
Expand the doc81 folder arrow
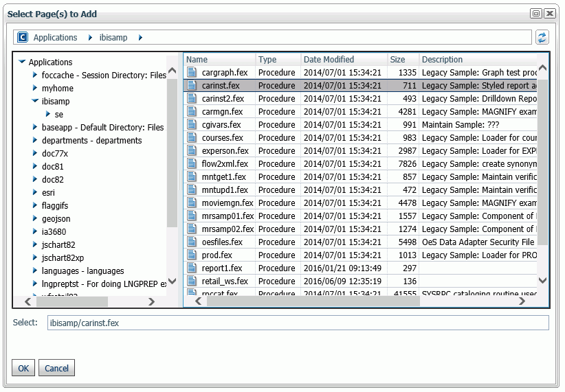(35, 166)
